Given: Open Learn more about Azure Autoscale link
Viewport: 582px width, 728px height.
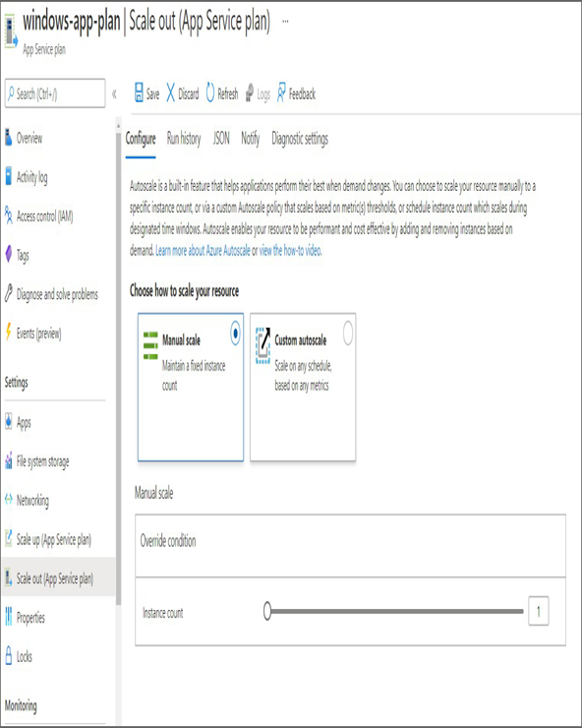Looking at the screenshot, I should [203, 251].
